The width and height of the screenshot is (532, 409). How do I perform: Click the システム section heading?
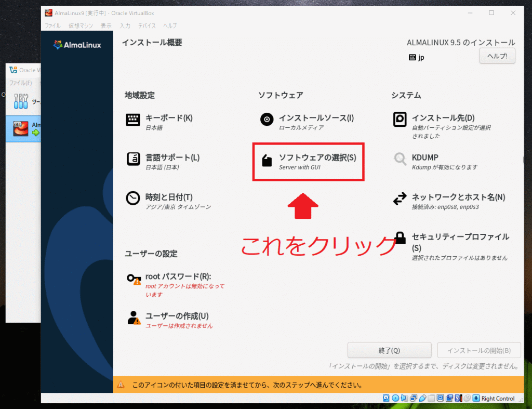(x=406, y=96)
